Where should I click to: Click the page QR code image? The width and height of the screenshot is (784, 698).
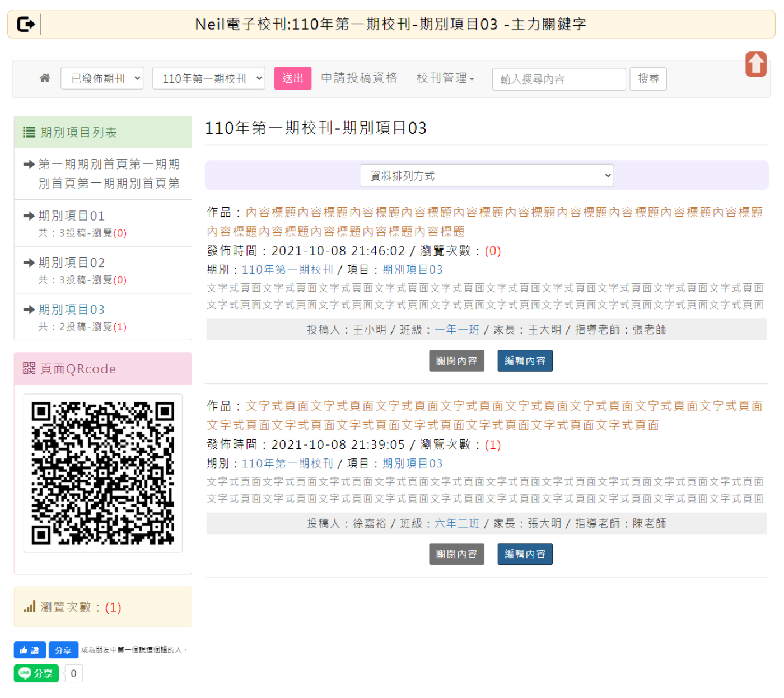(x=103, y=473)
